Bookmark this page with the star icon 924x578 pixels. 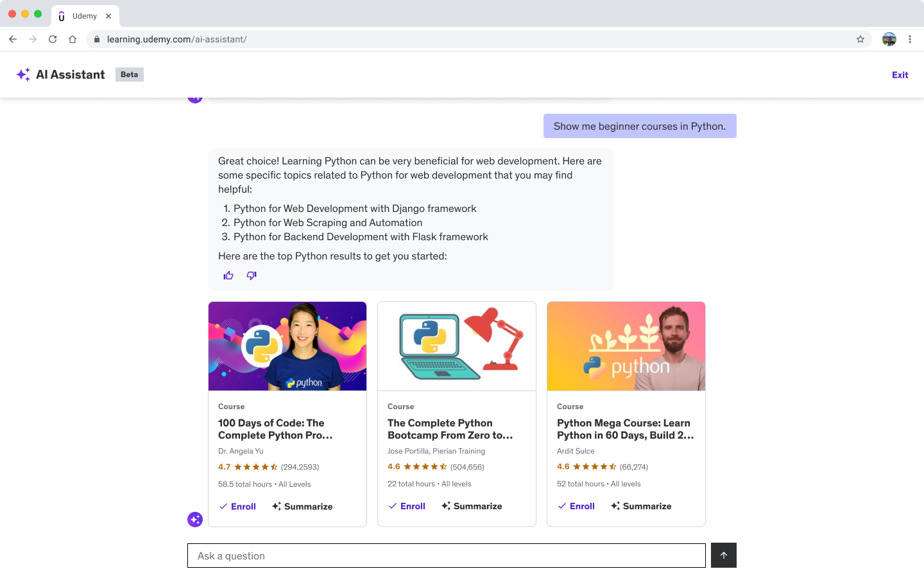pos(860,39)
